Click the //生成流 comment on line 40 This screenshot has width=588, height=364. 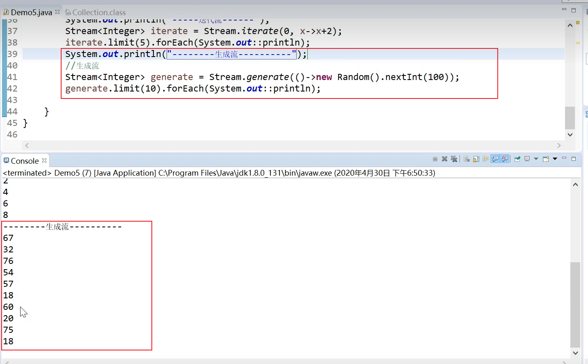coord(82,66)
